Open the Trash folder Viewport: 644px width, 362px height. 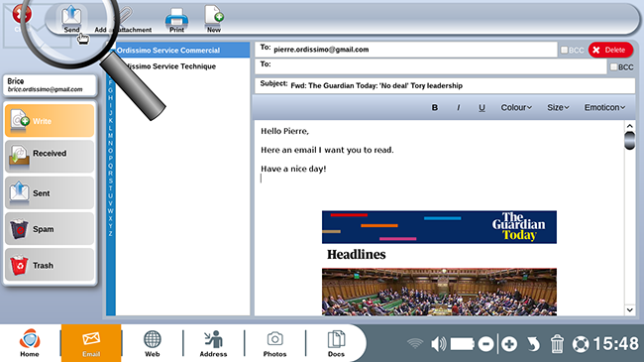click(50, 265)
